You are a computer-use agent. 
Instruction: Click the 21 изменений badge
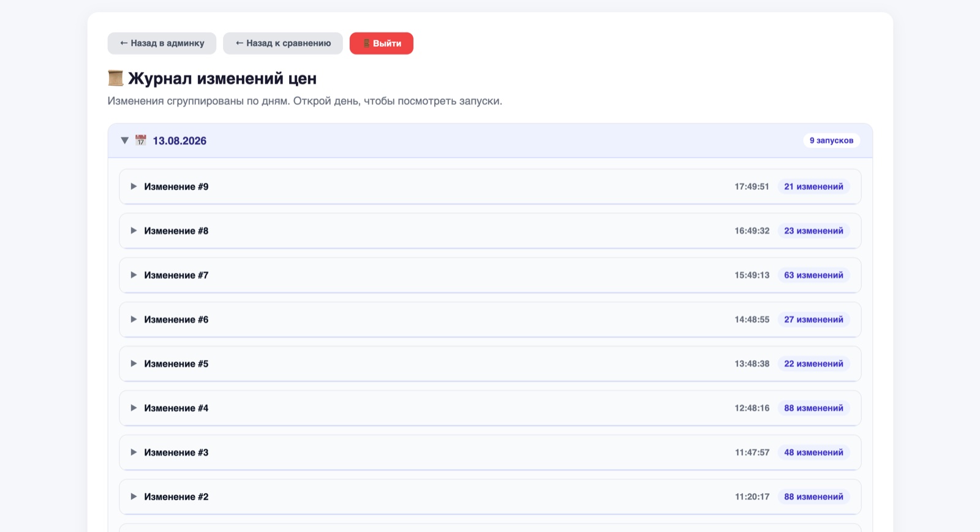(813, 186)
